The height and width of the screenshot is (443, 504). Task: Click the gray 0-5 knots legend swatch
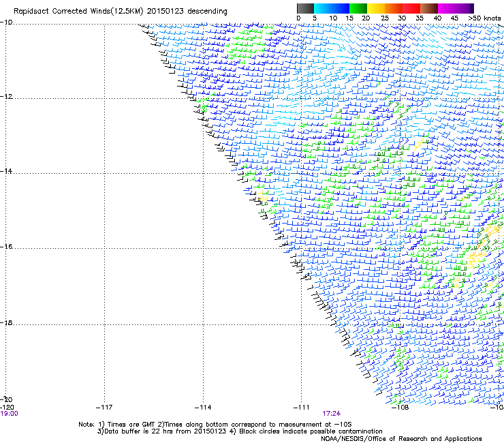305,8
